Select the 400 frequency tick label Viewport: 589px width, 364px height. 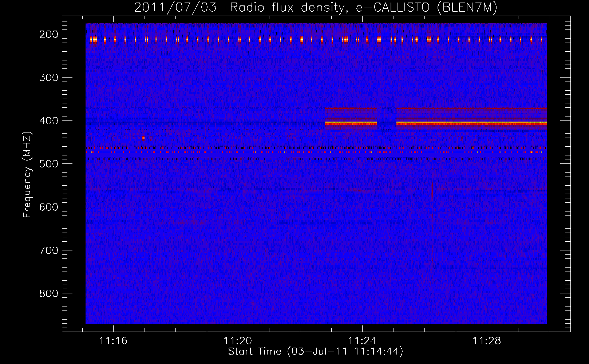click(x=49, y=121)
